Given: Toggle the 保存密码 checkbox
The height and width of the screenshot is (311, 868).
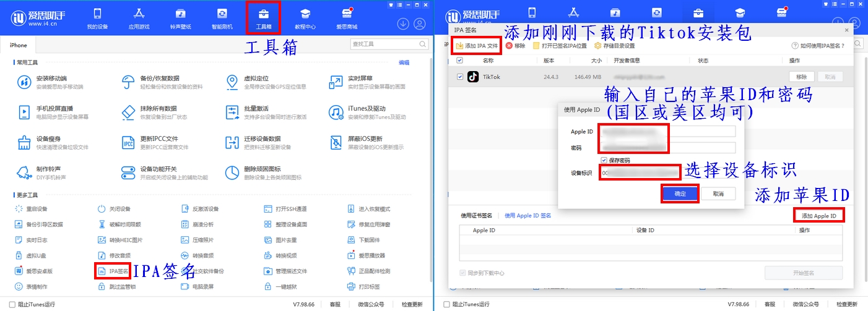Looking at the screenshot, I should [604, 160].
